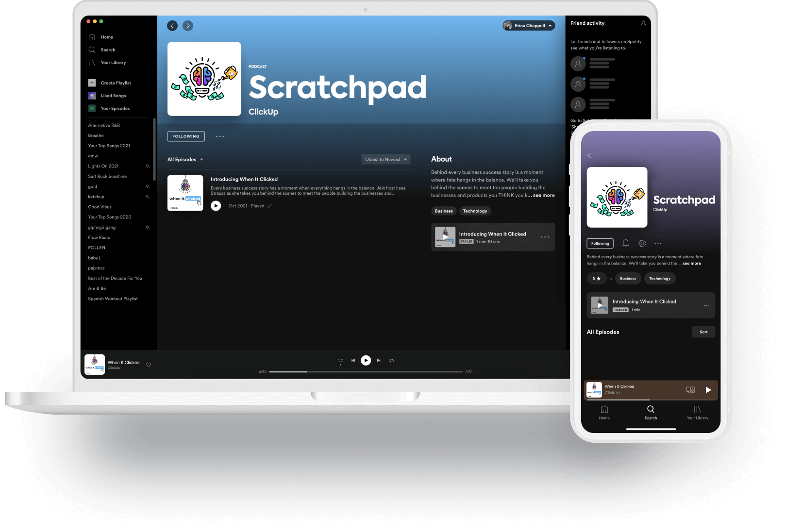Go forward with the desktop forward arrow

click(x=188, y=26)
